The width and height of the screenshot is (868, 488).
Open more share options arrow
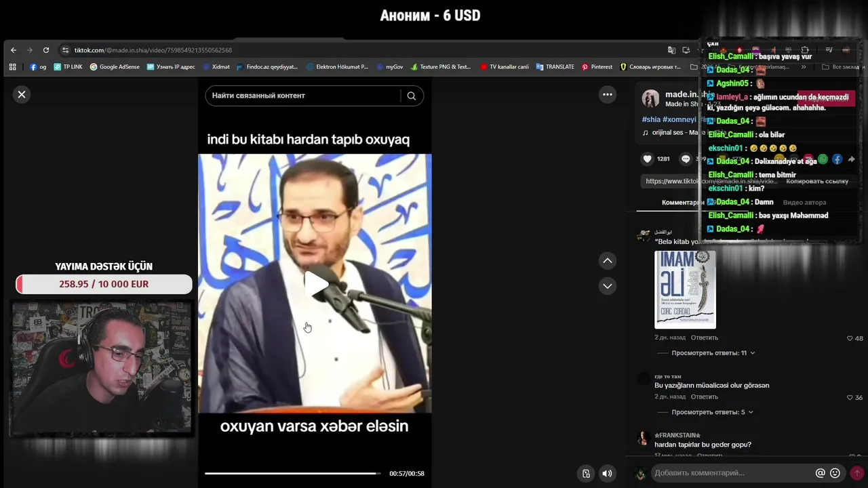851,159
